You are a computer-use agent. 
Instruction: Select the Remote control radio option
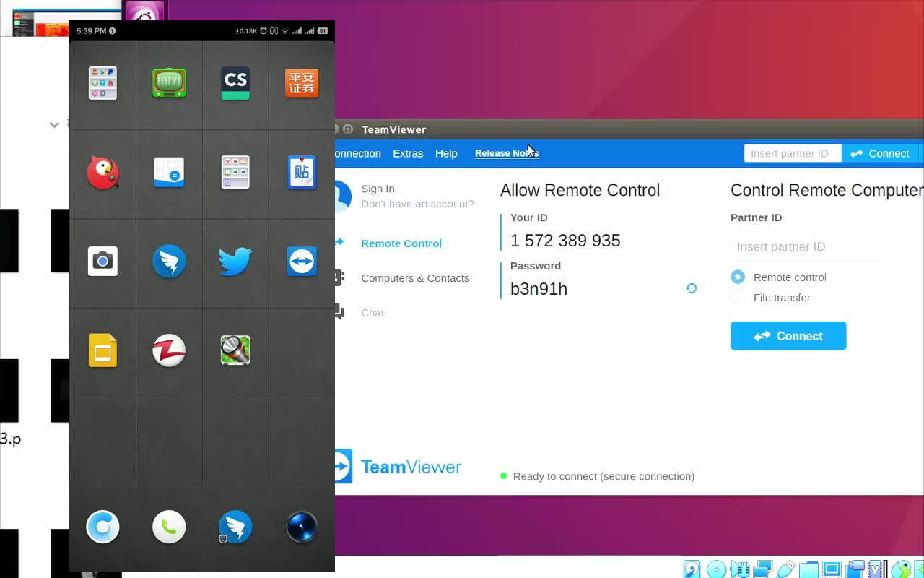coord(738,277)
